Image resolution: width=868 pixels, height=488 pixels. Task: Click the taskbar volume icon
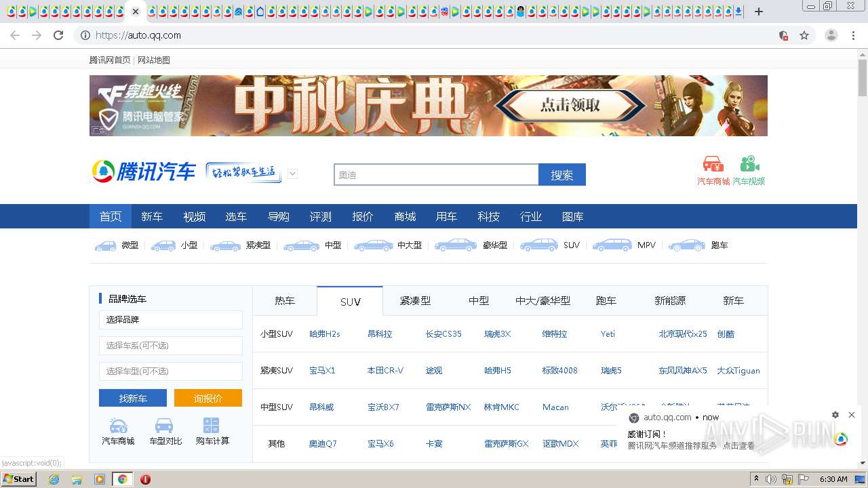(771, 479)
